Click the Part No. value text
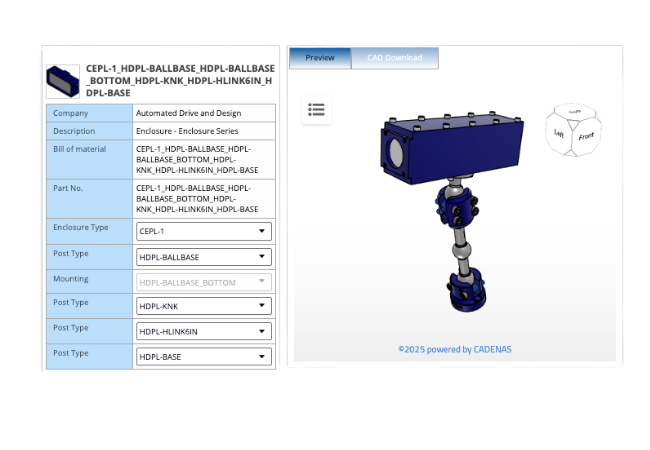650x450 pixels. [197, 198]
